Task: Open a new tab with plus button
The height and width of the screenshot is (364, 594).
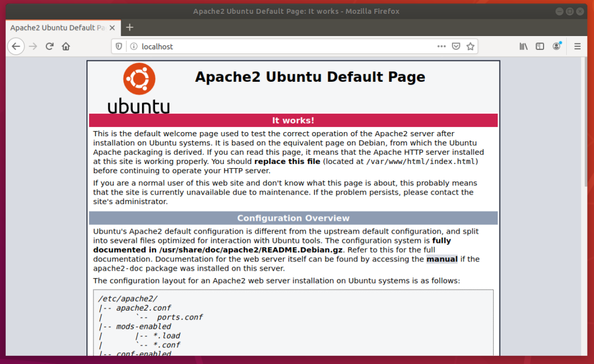Action: pos(129,27)
